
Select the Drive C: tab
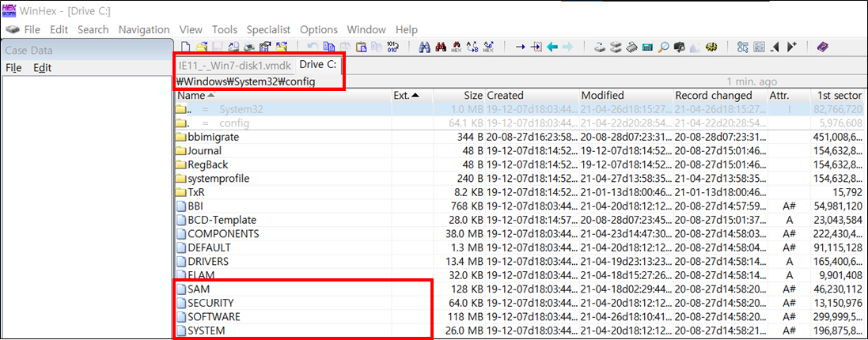point(318,65)
